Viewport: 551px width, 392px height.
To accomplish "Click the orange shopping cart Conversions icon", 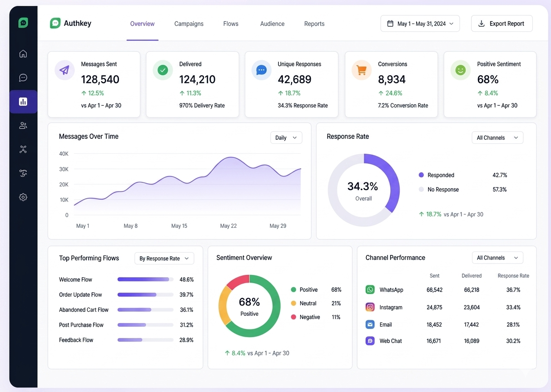I will [362, 70].
